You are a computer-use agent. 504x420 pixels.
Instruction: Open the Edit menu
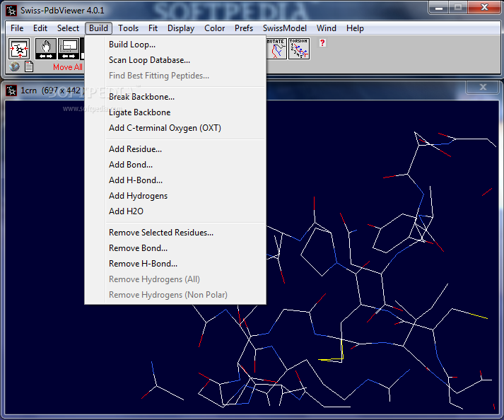pyautogui.click(x=40, y=28)
